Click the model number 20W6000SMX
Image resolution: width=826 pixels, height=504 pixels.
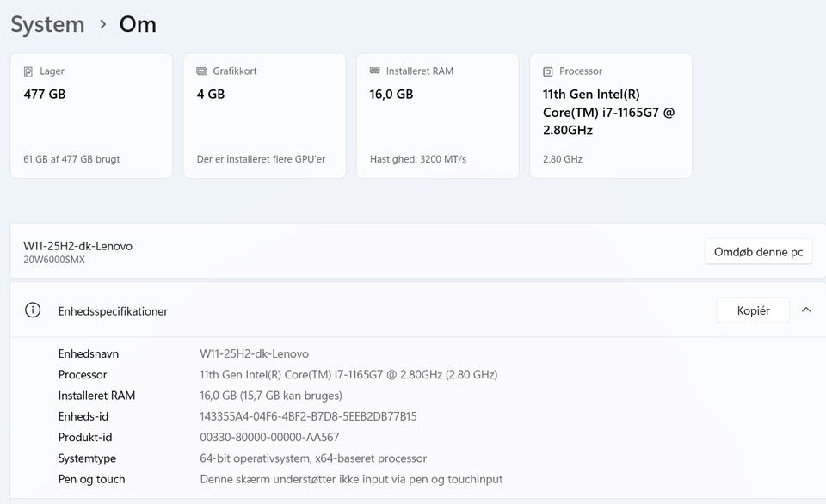(54, 260)
